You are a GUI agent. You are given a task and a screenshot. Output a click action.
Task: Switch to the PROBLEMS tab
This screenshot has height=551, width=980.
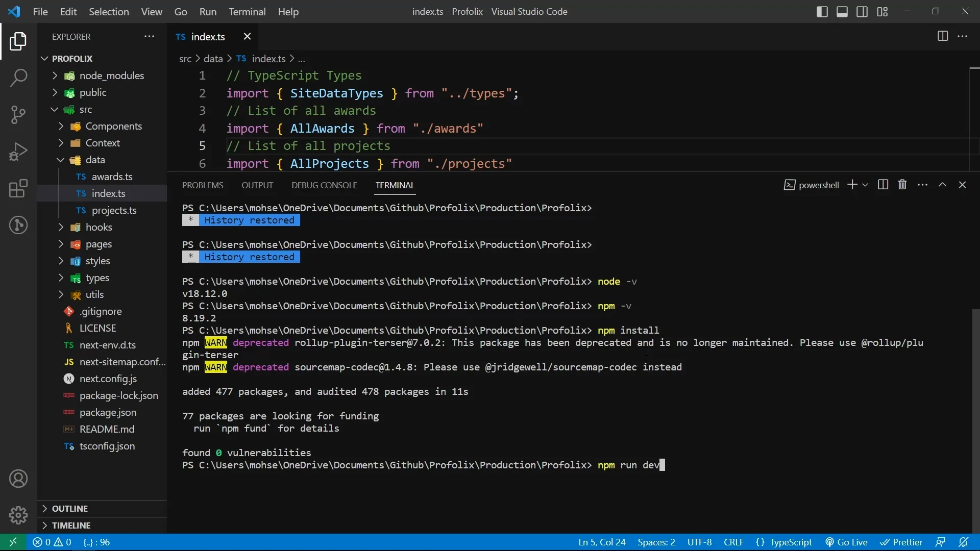click(x=203, y=185)
